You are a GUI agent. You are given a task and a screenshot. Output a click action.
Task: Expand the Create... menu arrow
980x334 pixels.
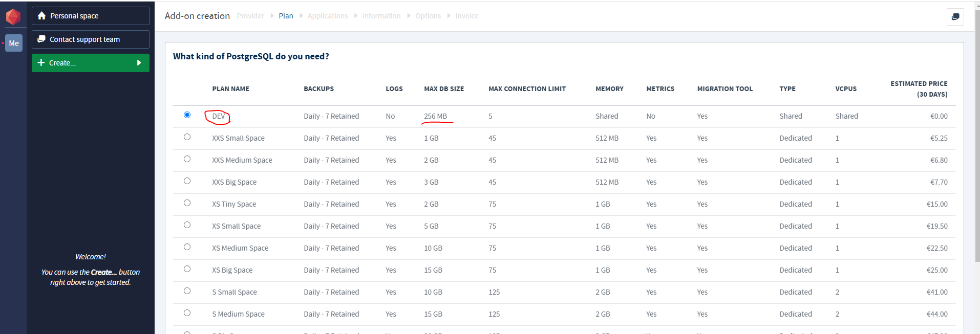(x=139, y=63)
